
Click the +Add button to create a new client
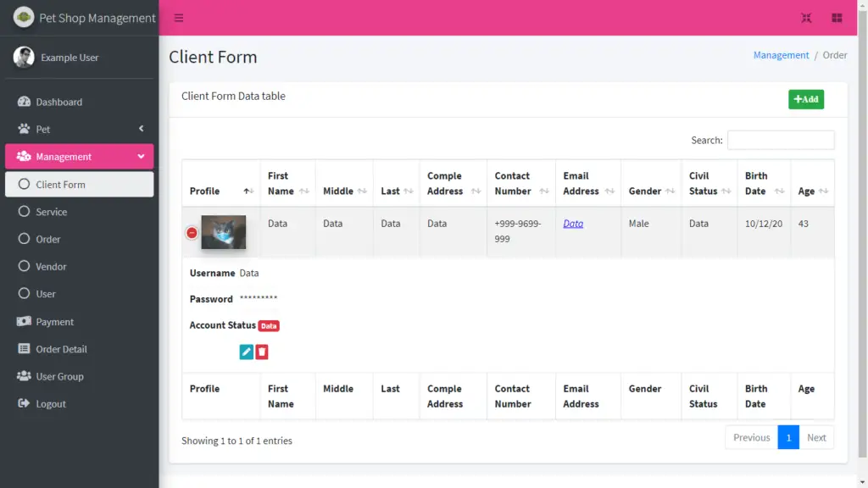[x=805, y=99]
